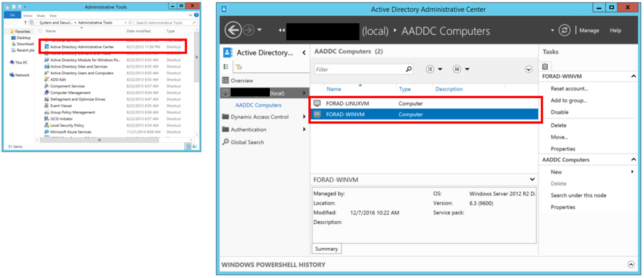Image resolution: width=644 pixels, height=278 pixels.
Task: Open Home tab in Administrative Tools window
Action: 28,16
